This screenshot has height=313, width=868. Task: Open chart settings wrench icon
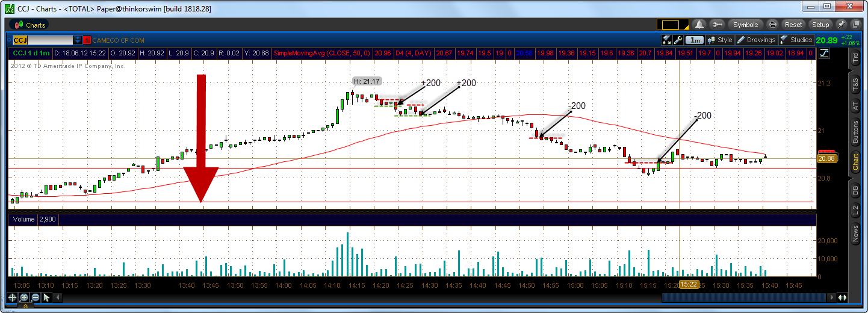pos(678,40)
